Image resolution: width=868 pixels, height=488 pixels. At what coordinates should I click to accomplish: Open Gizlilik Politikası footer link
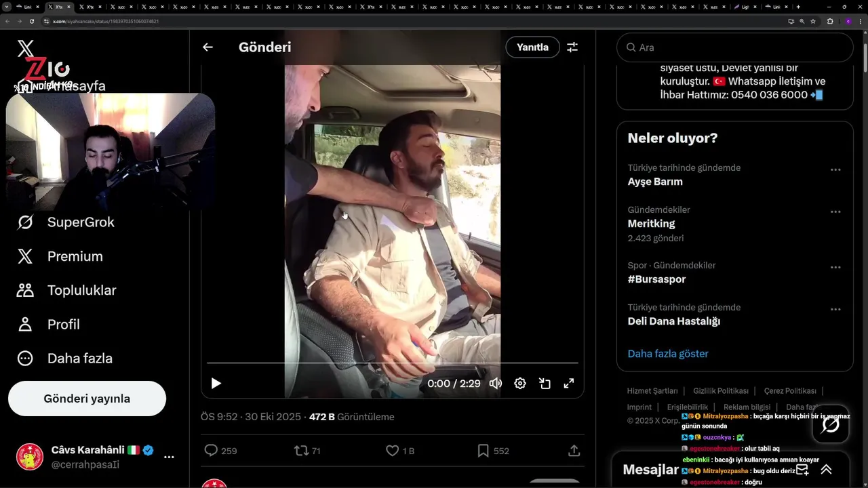[721, 391]
